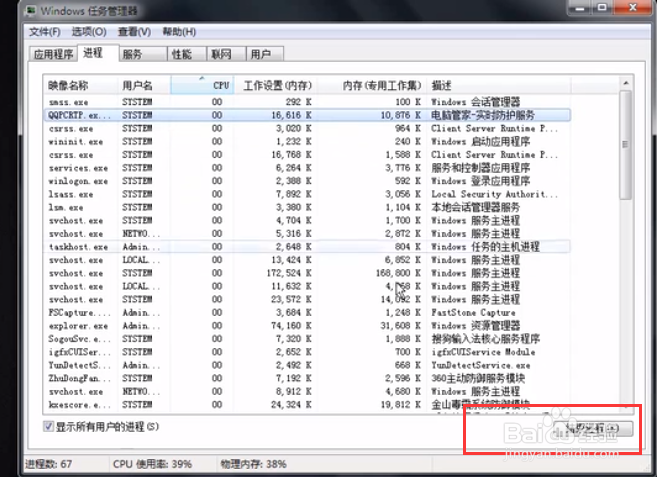Sort by 用户名 column header
657x477 pixels.
pos(144,86)
